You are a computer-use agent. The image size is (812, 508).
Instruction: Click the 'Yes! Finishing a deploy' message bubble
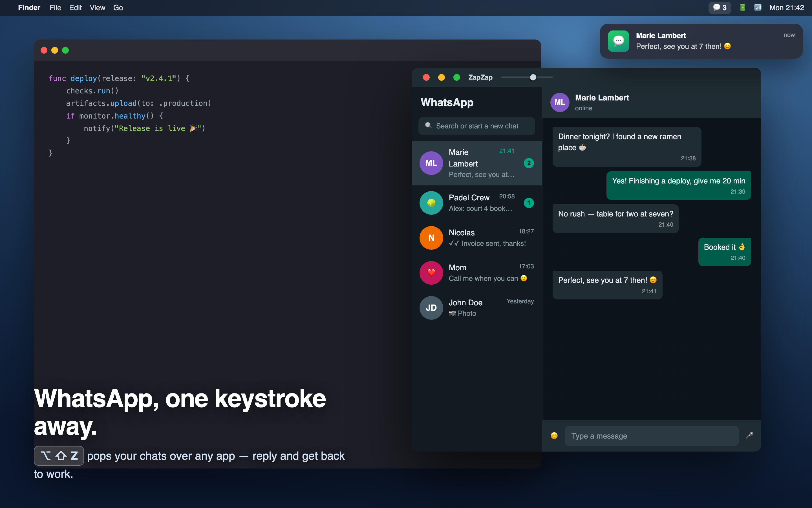point(678,185)
